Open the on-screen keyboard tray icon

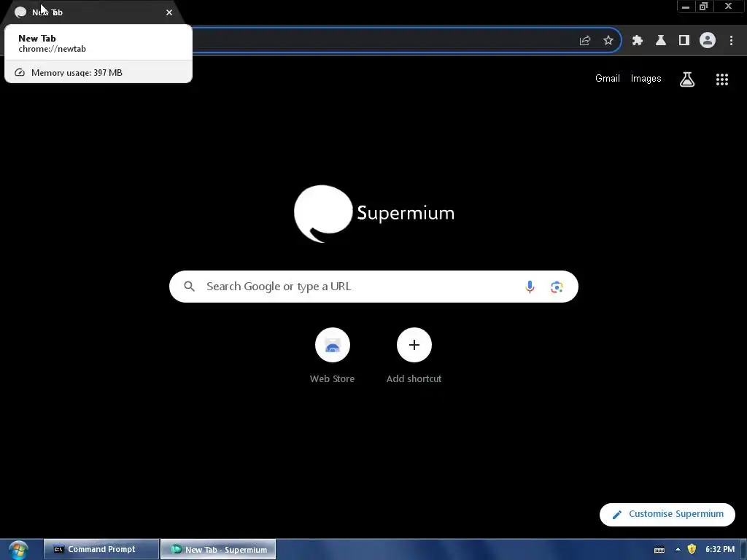pos(659,550)
